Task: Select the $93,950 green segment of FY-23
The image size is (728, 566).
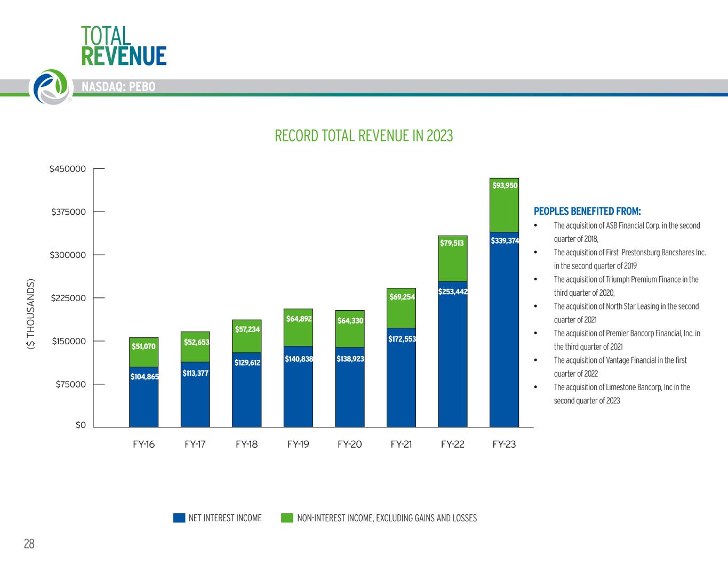Action: 504,205
